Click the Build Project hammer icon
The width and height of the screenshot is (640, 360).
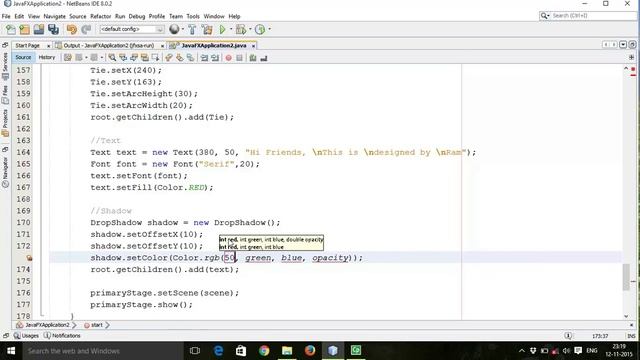[x=192, y=29]
